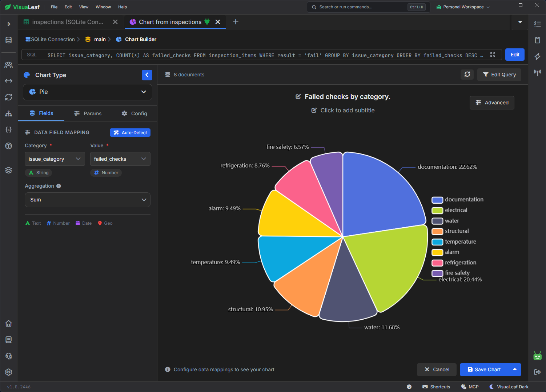Click the support headset icon
The height and width of the screenshot is (392, 546).
(9, 356)
